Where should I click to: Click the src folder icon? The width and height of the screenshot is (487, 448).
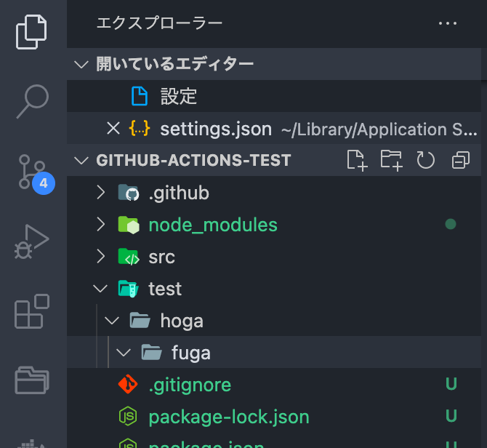tap(129, 257)
